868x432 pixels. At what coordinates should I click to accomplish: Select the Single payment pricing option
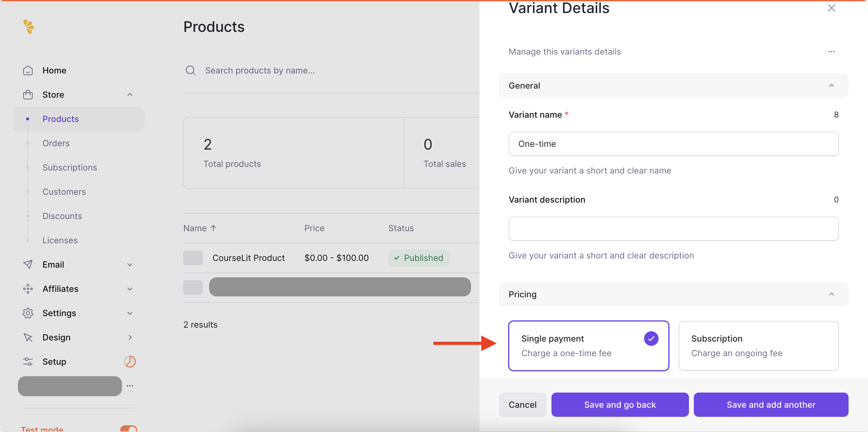(588, 346)
